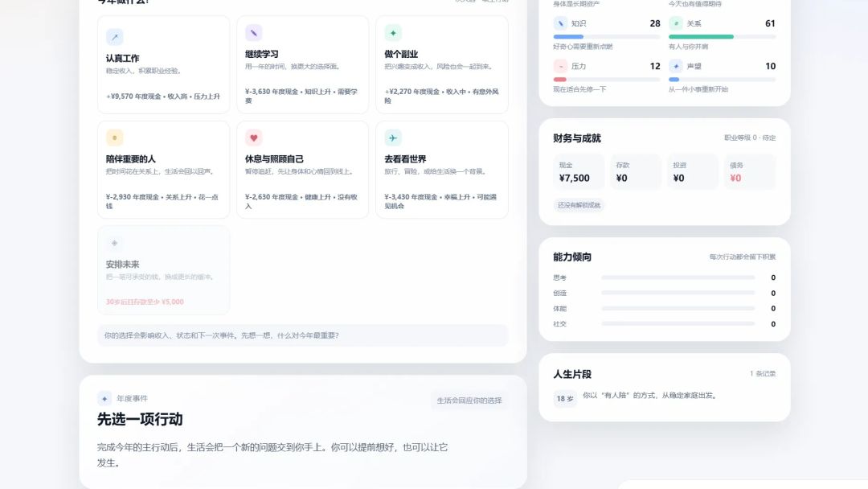The width and height of the screenshot is (868, 489).
Task: Click the ¥-3,630 年度现金 effect line
Action: [301, 96]
